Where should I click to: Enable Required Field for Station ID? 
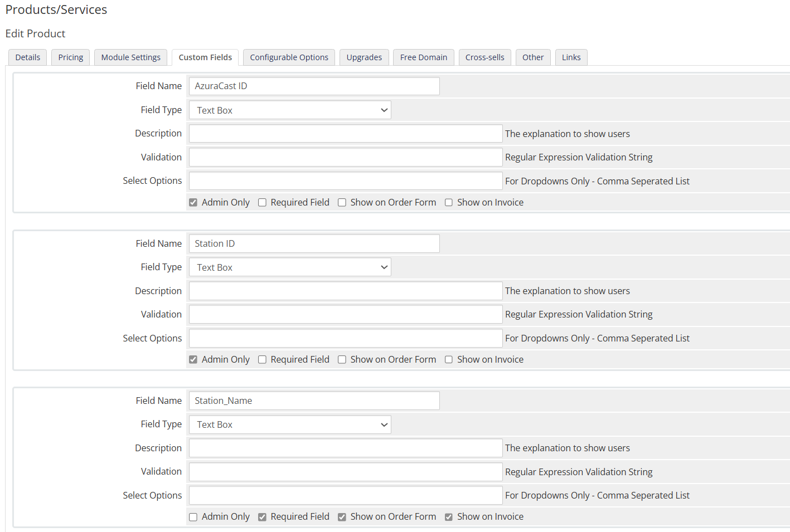coord(262,360)
